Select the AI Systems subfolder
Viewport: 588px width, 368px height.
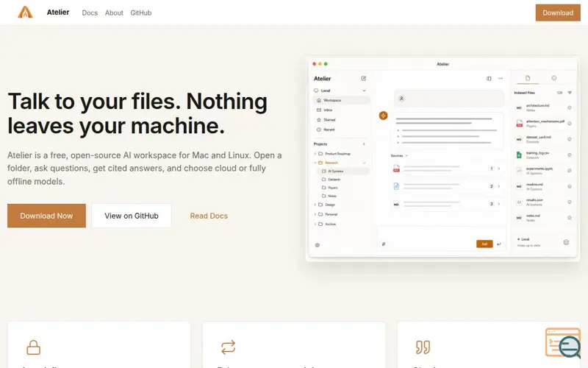coord(343,171)
